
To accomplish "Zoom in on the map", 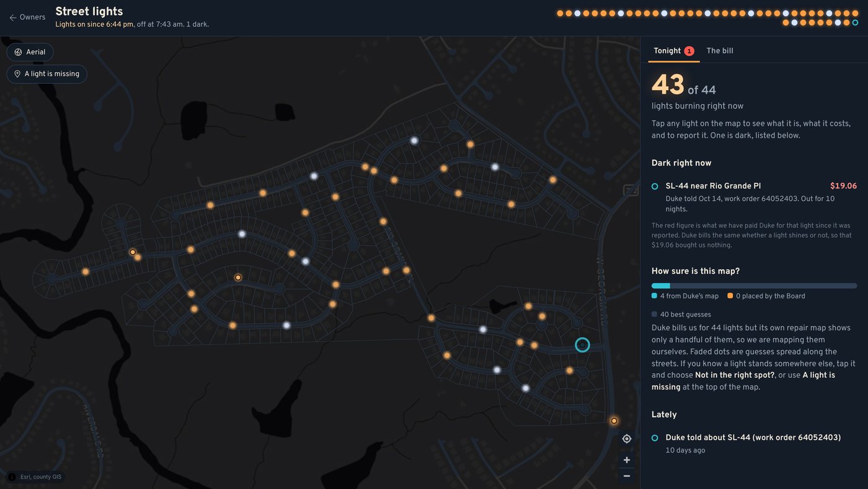I will (627, 460).
